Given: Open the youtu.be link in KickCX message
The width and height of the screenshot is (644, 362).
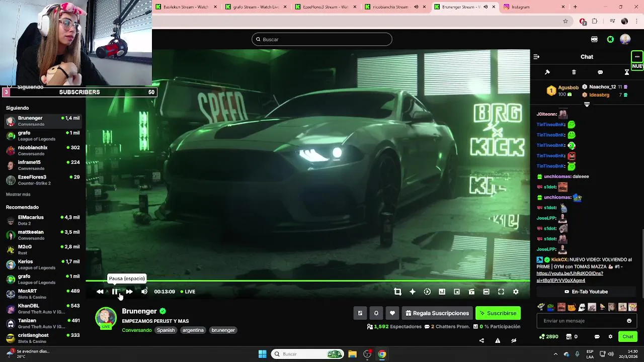Looking at the screenshot, I should tap(570, 277).
